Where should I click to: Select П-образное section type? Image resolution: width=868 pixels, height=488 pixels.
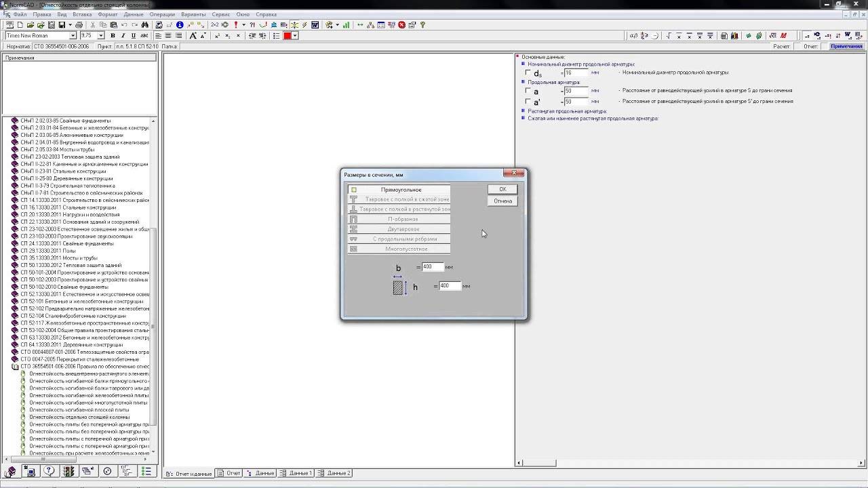pyautogui.click(x=399, y=219)
